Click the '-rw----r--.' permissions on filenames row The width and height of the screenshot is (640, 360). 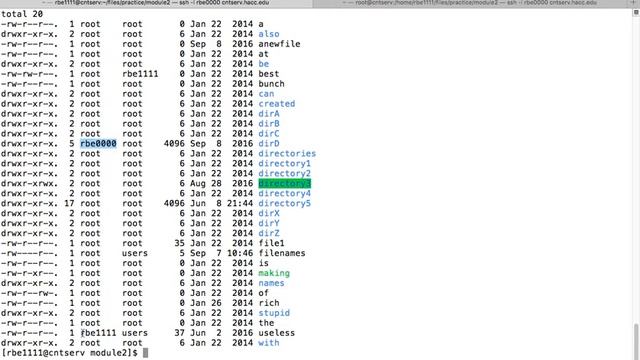(29, 253)
